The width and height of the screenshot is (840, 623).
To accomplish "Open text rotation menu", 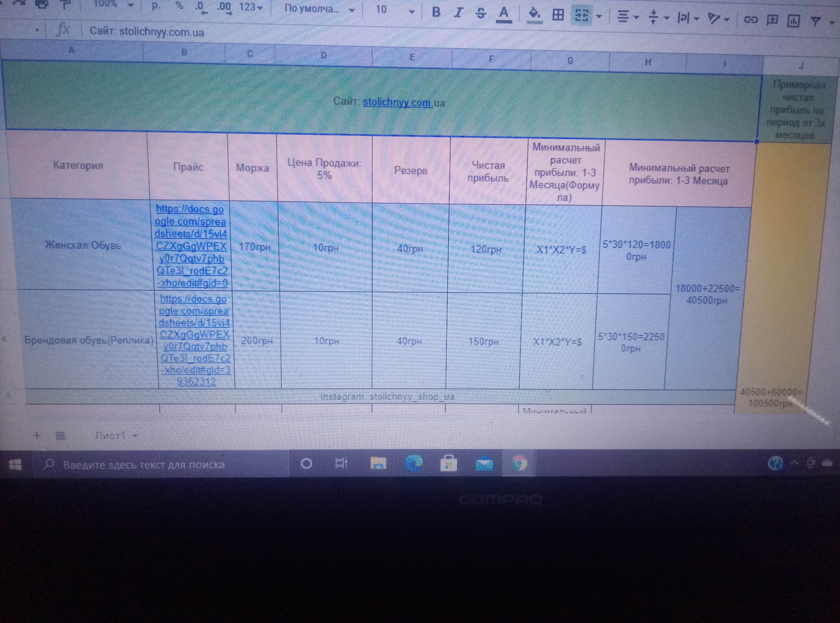I will click(x=718, y=19).
